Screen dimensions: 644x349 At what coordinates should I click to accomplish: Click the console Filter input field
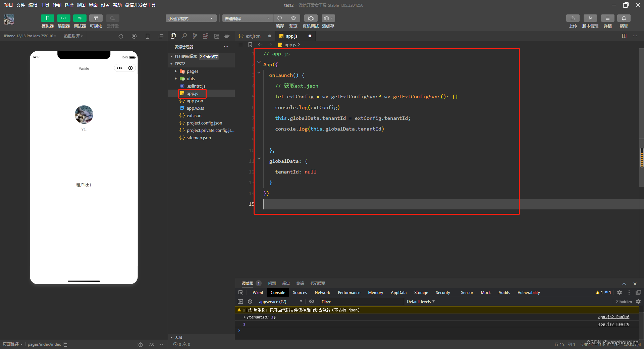[362, 302]
